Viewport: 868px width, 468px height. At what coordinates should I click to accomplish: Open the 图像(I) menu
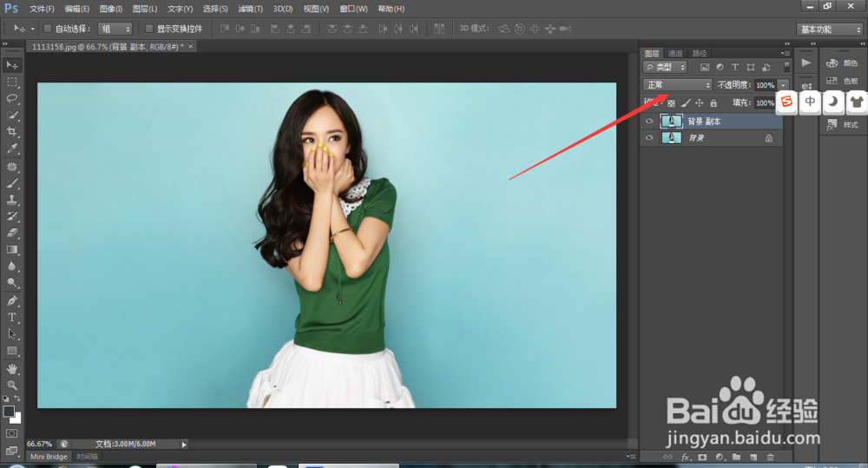(x=111, y=9)
